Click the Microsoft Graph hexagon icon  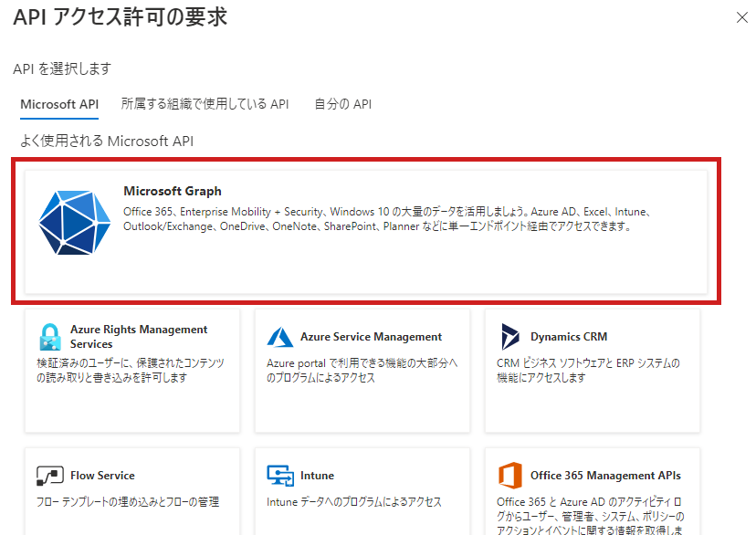75,222
